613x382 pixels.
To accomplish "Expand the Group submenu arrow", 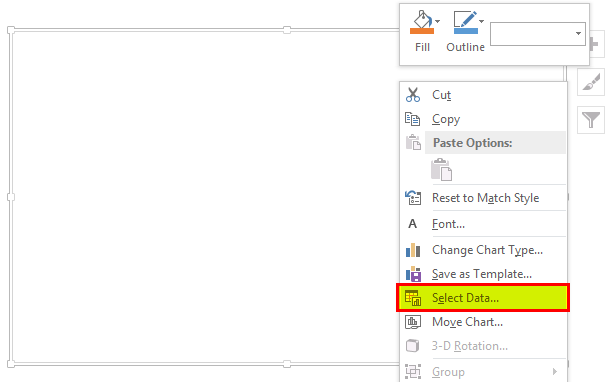I will click(x=555, y=371).
